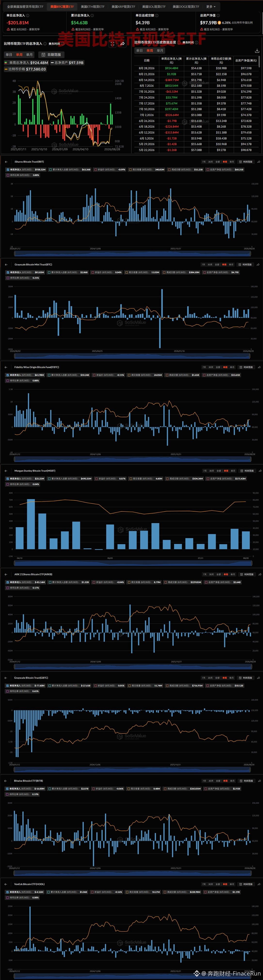Switch to 美国SOL现货ETF tab
263x980 pixels.
pos(154,7)
